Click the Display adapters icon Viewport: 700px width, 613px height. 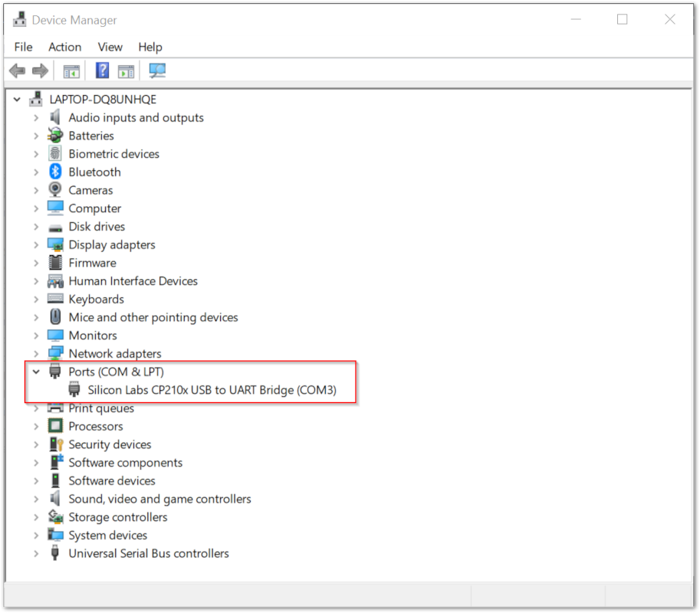[55, 244]
